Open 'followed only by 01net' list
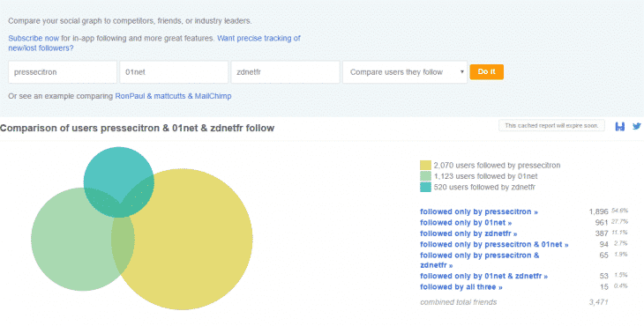 pos(466,223)
